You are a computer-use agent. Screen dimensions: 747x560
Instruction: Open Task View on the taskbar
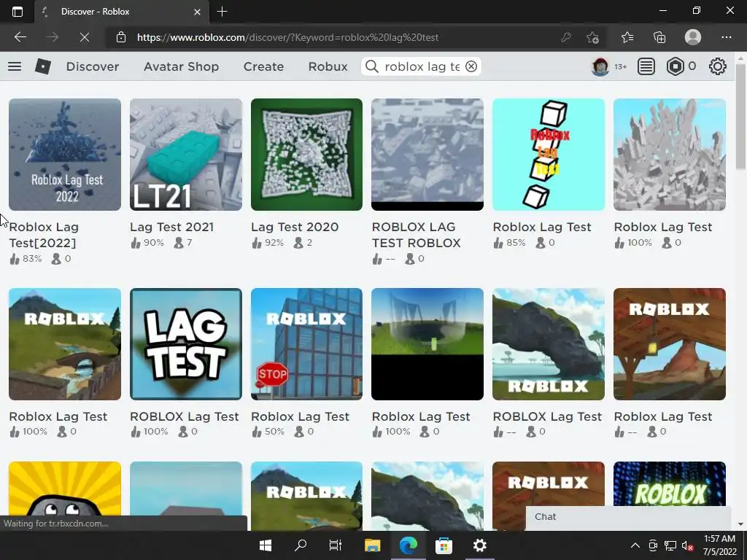pyautogui.click(x=336, y=545)
